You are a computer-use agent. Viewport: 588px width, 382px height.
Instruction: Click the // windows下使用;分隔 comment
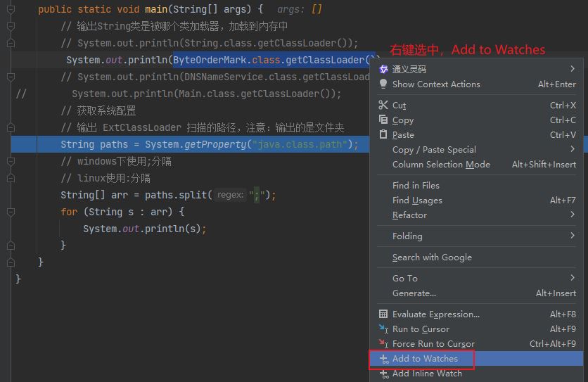[116, 161]
